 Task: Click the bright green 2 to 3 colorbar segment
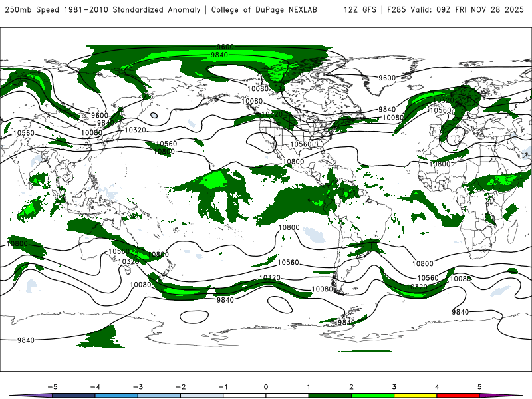[x=372, y=396]
